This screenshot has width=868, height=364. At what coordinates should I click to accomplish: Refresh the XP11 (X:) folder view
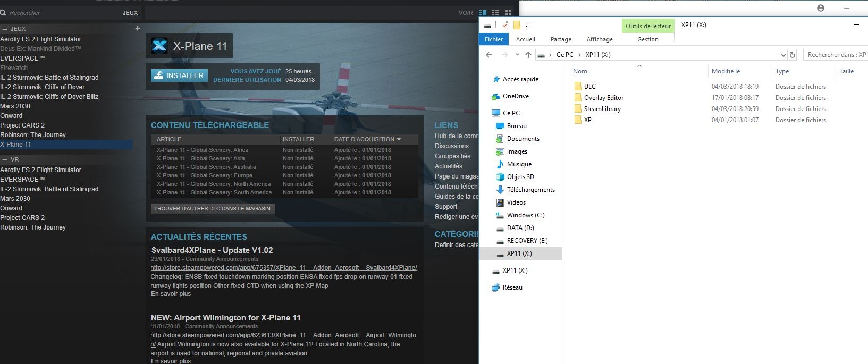[x=793, y=55]
